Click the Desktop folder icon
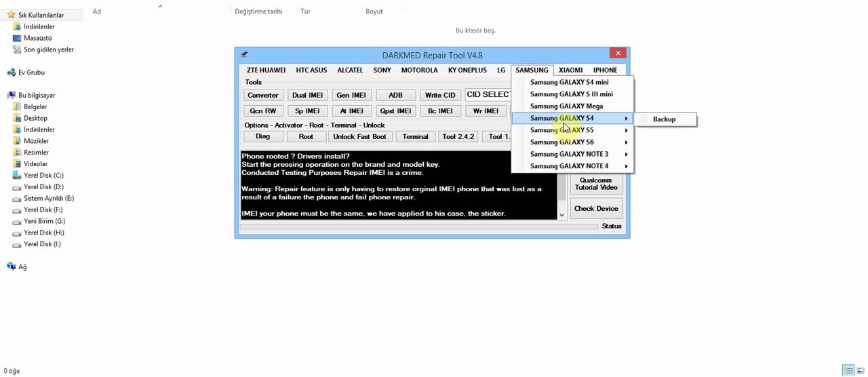 18,118
